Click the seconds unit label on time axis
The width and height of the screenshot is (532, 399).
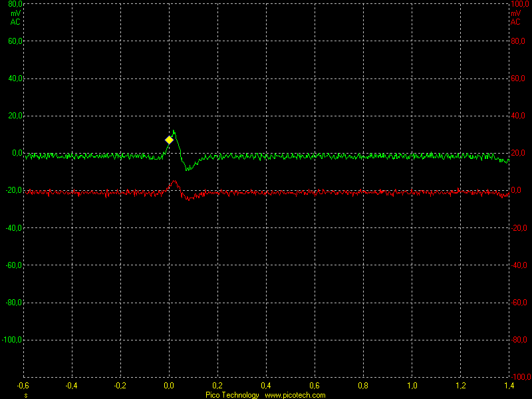click(x=25, y=395)
